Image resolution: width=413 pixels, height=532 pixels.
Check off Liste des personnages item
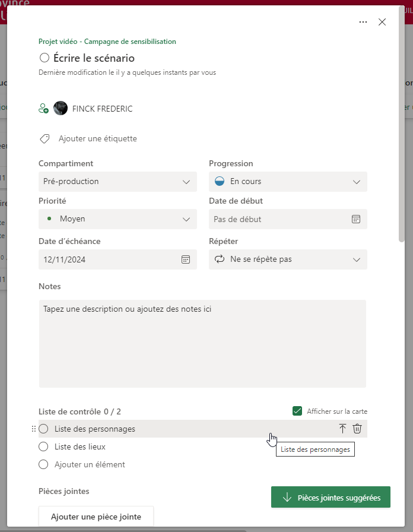43,429
